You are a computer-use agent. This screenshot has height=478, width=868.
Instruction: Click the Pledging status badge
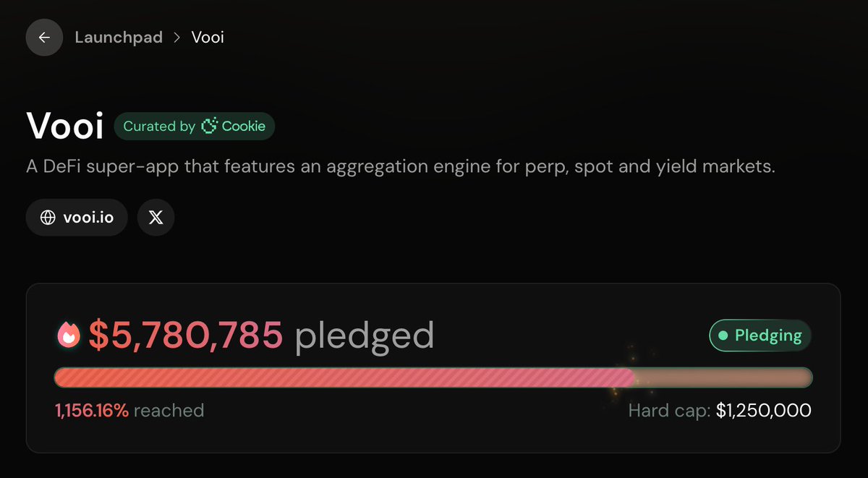click(760, 336)
